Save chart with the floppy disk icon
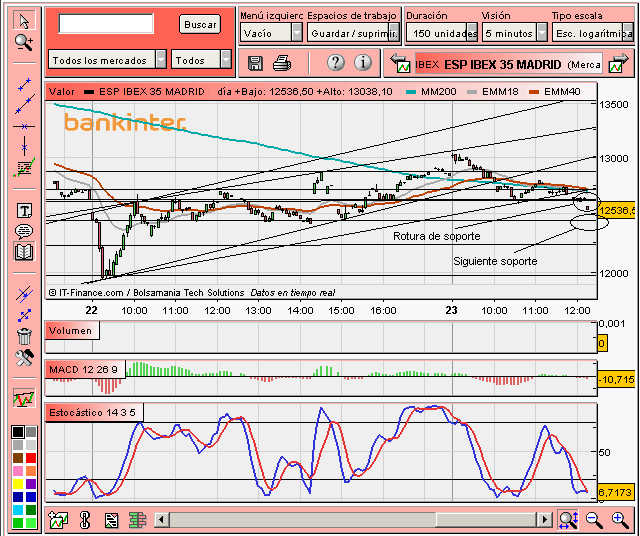 tap(255, 63)
